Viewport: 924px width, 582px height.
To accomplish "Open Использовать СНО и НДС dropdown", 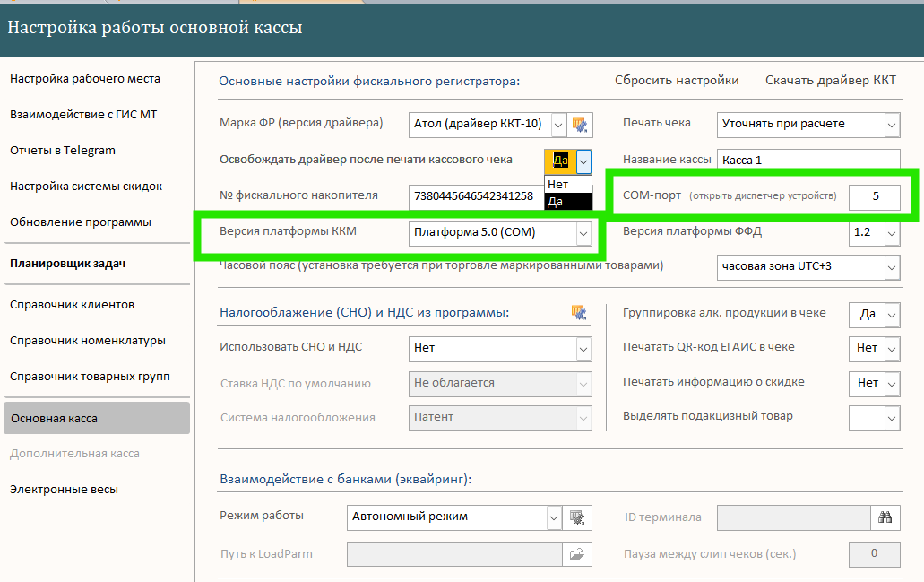I will [x=583, y=349].
